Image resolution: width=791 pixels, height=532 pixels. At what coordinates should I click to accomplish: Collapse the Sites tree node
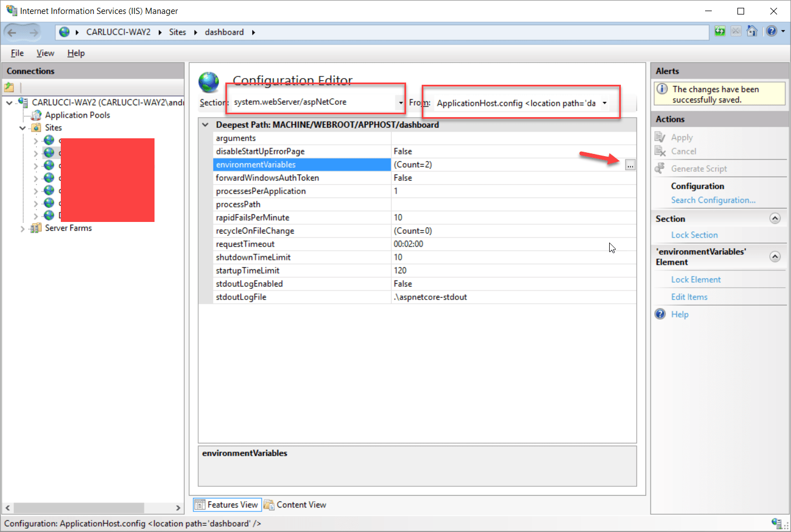coord(22,128)
